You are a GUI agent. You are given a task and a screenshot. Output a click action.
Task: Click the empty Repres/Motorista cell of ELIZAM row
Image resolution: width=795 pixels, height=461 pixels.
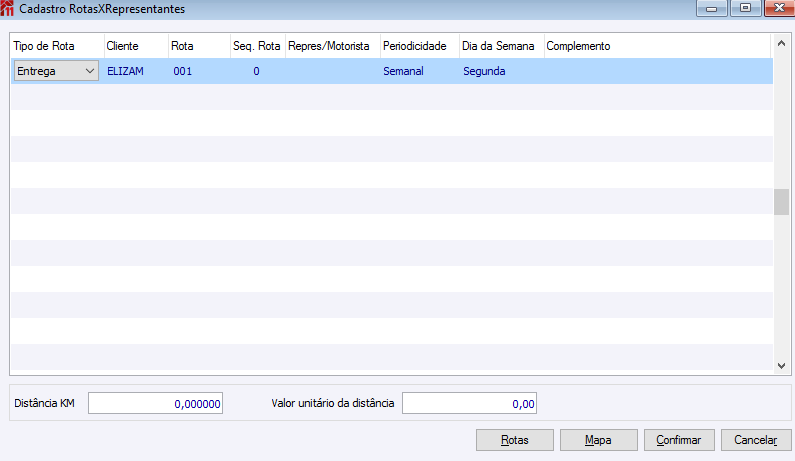[x=333, y=71]
